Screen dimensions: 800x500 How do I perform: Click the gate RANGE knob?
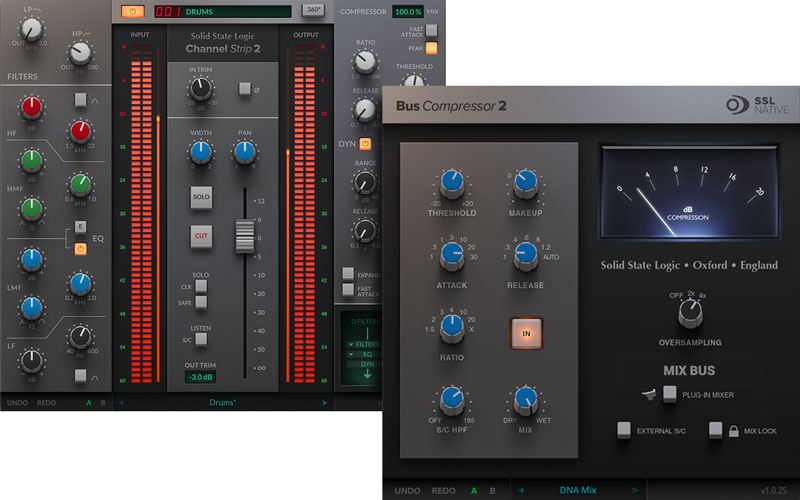point(365,182)
